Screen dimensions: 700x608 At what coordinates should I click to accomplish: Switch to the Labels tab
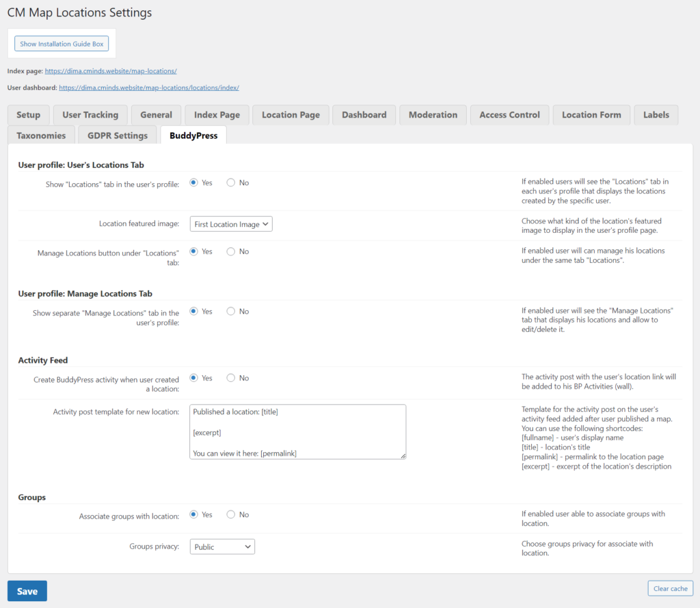[x=656, y=115]
